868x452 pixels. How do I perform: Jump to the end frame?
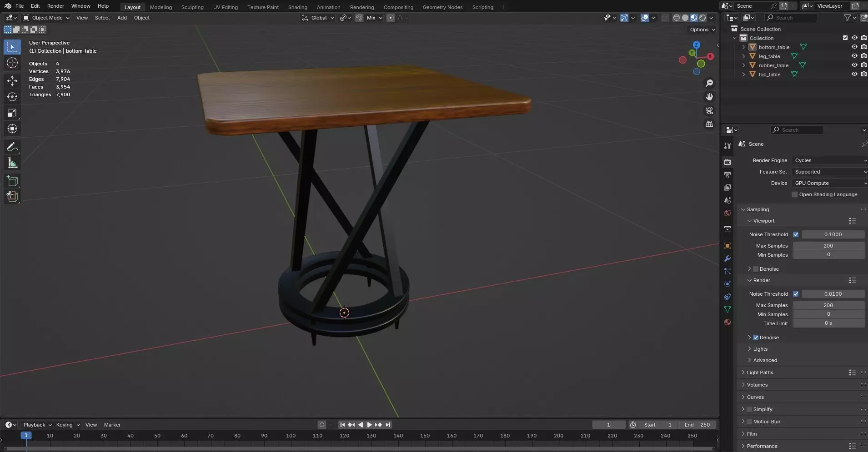(387, 425)
